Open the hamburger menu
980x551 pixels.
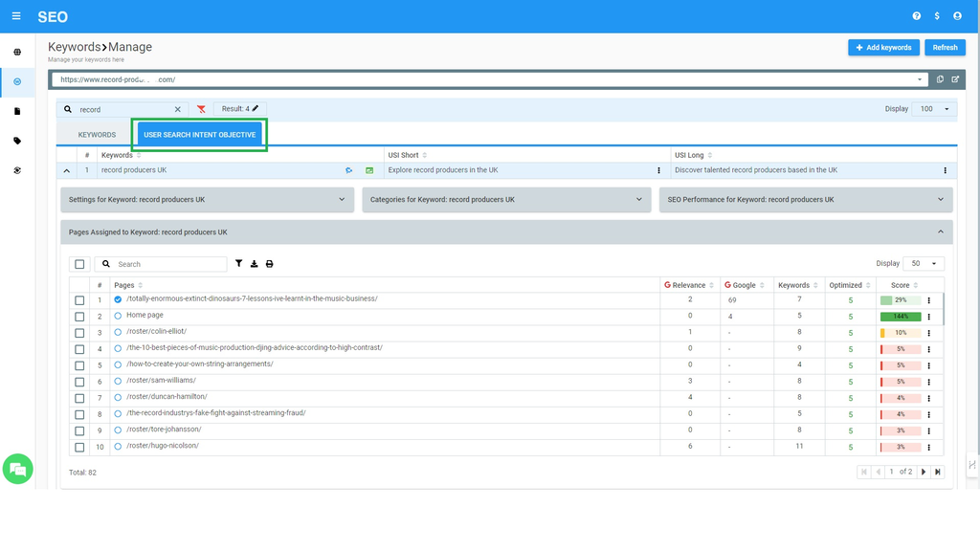pos(16,16)
